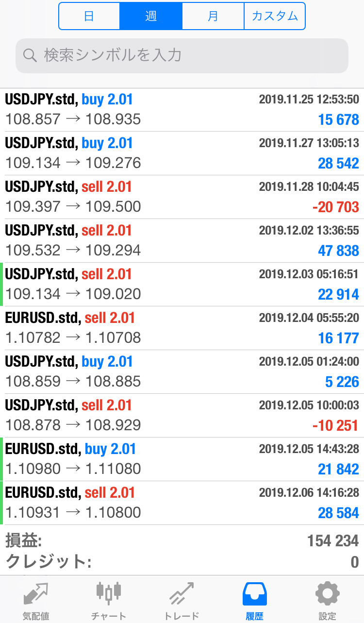The width and height of the screenshot is (364, 623).
Task: Open the History (履歴) tray icon
Action: pos(254,594)
